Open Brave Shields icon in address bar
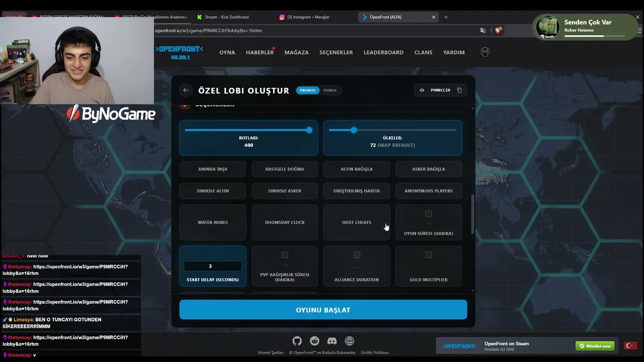Viewport: 644px width, 362px height. [498, 31]
